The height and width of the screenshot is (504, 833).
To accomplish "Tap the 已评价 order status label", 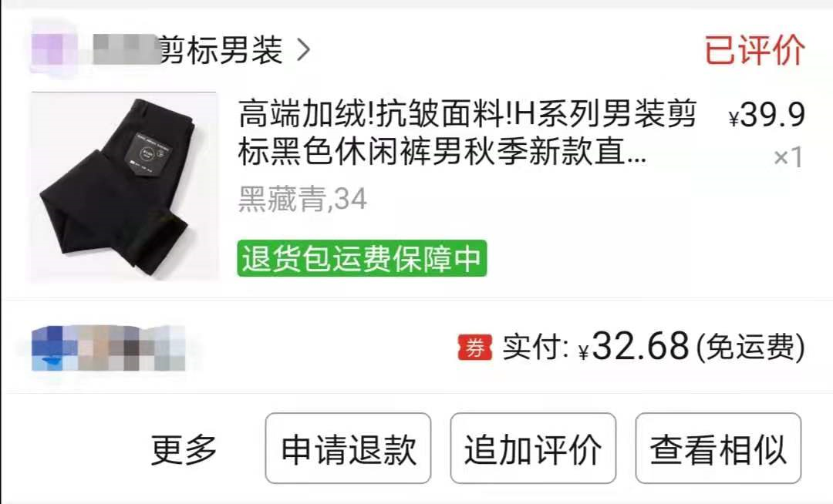I will coord(754,50).
